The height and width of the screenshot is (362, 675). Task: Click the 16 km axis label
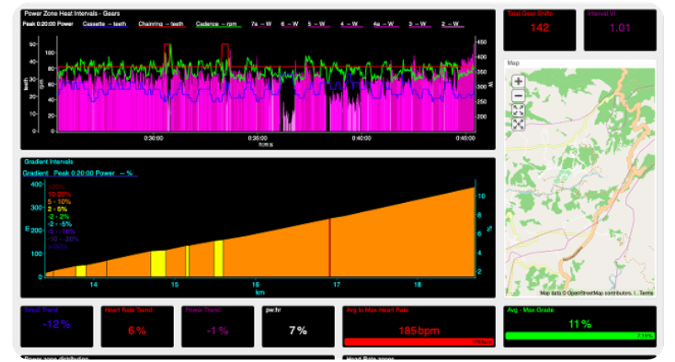(x=256, y=285)
